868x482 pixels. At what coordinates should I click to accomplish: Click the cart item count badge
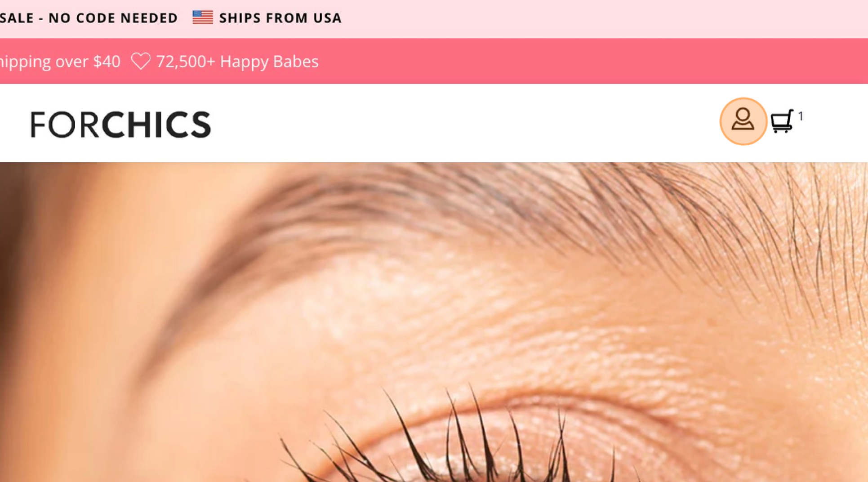point(801,116)
